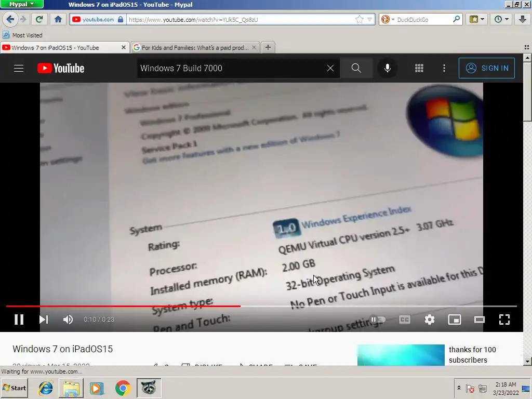Viewport: 532px width, 399px height.
Task: Toggle closed captions CC button
Action: [x=404, y=320]
